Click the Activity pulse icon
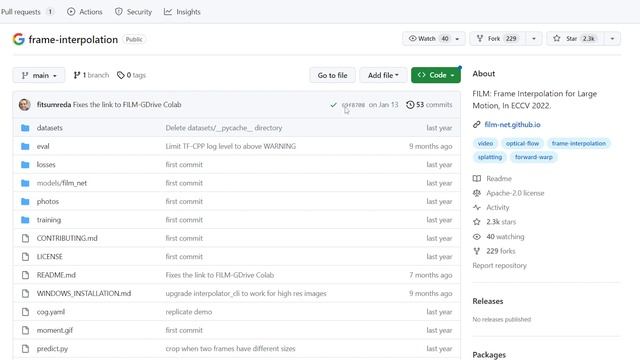This screenshot has width=640, height=360. tap(477, 207)
